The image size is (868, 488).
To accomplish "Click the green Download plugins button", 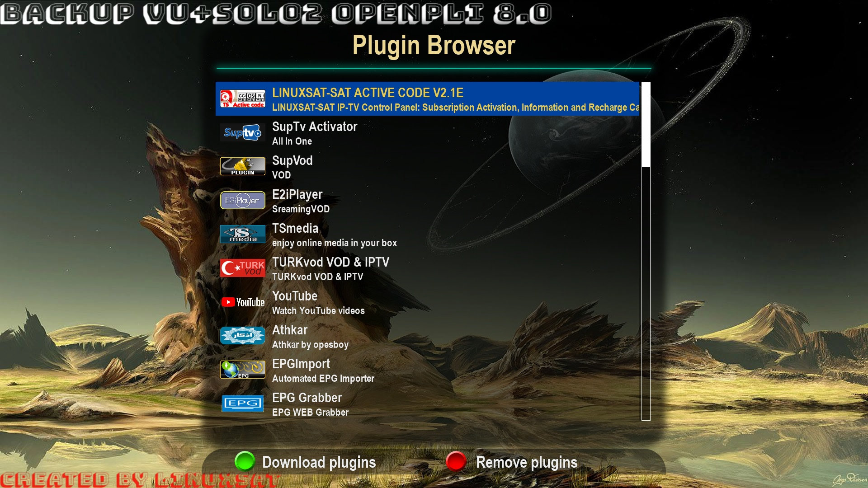I will pos(245,461).
